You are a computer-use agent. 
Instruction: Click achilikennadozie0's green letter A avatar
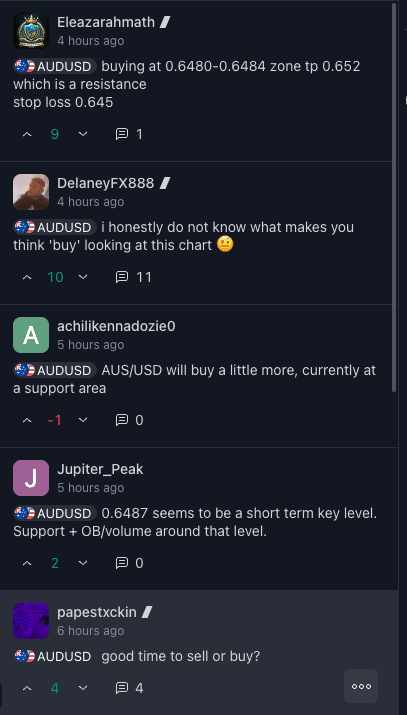click(x=31, y=335)
